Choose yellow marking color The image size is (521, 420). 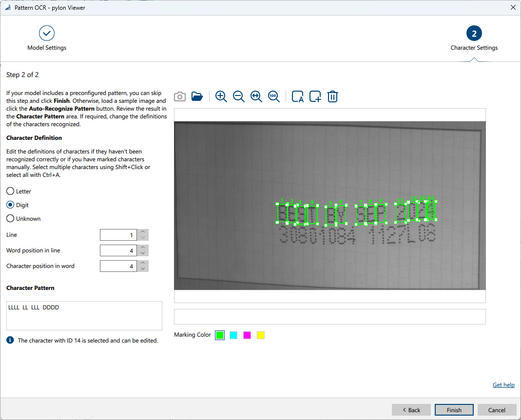(261, 335)
